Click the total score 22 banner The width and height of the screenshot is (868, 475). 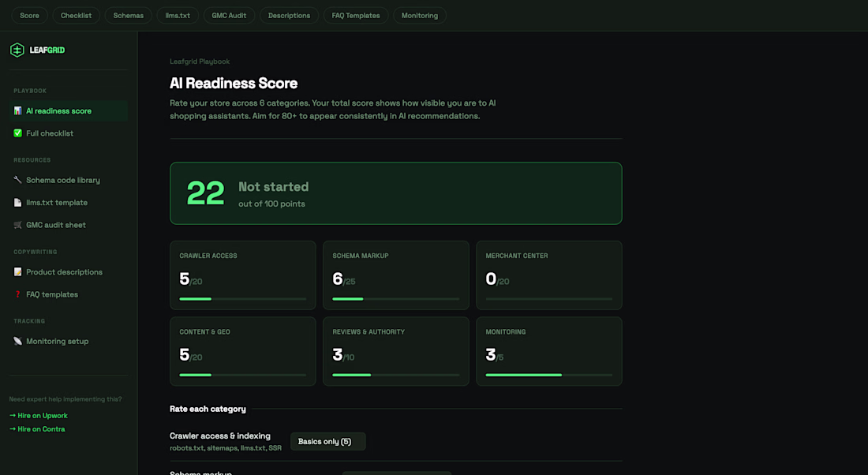tap(396, 193)
